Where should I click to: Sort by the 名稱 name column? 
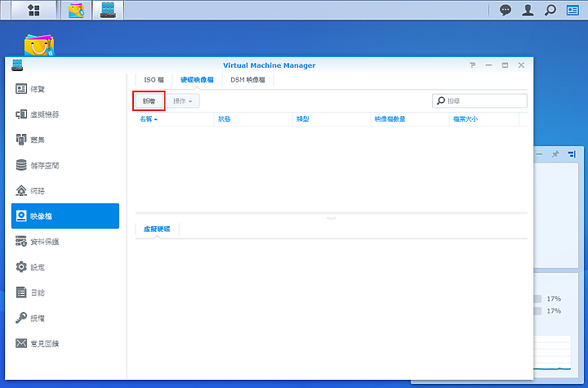(x=175, y=119)
